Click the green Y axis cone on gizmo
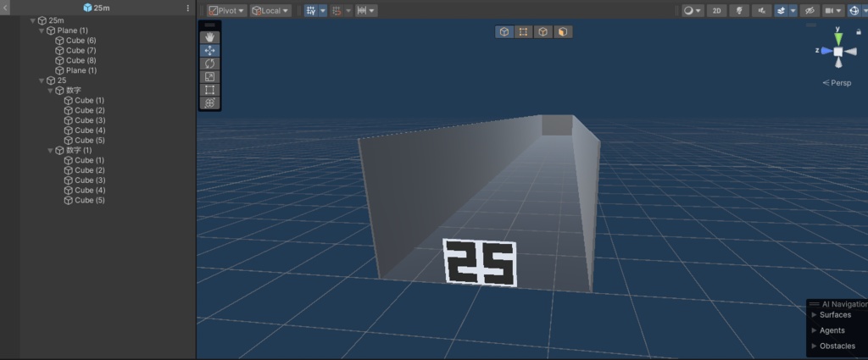 coord(838,38)
